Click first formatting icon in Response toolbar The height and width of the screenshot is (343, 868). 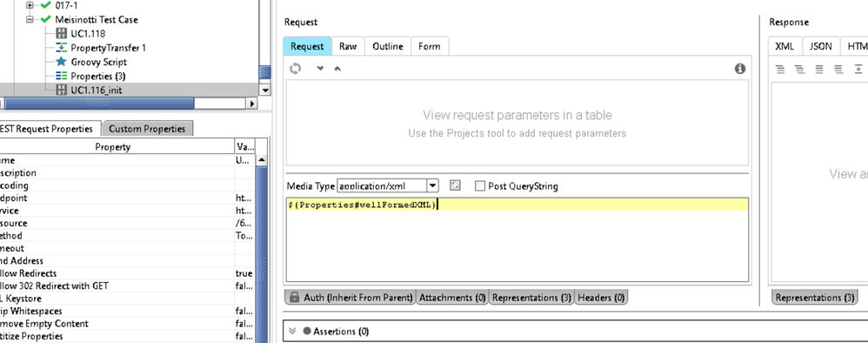780,70
